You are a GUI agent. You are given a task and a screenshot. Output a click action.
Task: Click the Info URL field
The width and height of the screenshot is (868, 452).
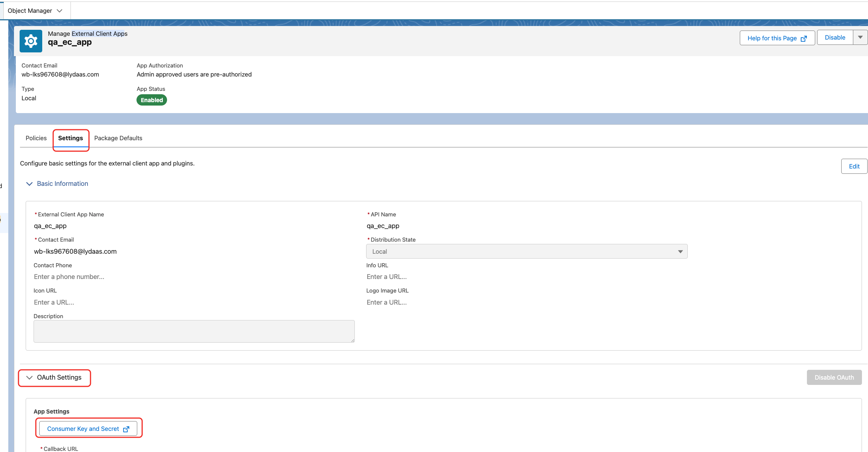(386, 277)
